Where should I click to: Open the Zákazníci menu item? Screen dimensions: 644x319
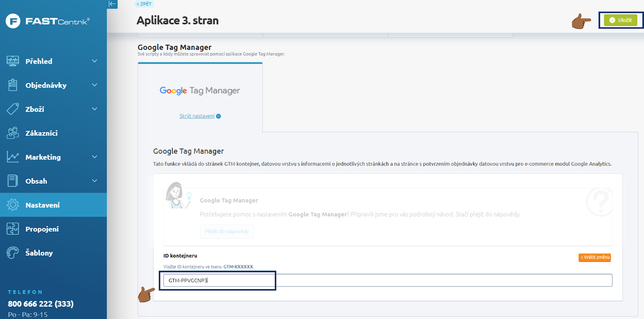tap(53, 133)
